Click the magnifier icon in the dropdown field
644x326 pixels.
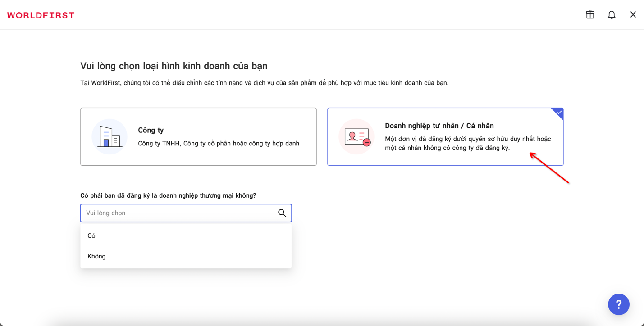click(282, 213)
